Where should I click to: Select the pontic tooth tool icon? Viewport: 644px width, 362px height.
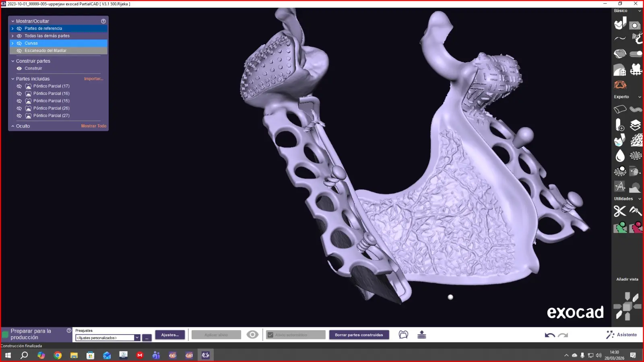click(x=636, y=70)
